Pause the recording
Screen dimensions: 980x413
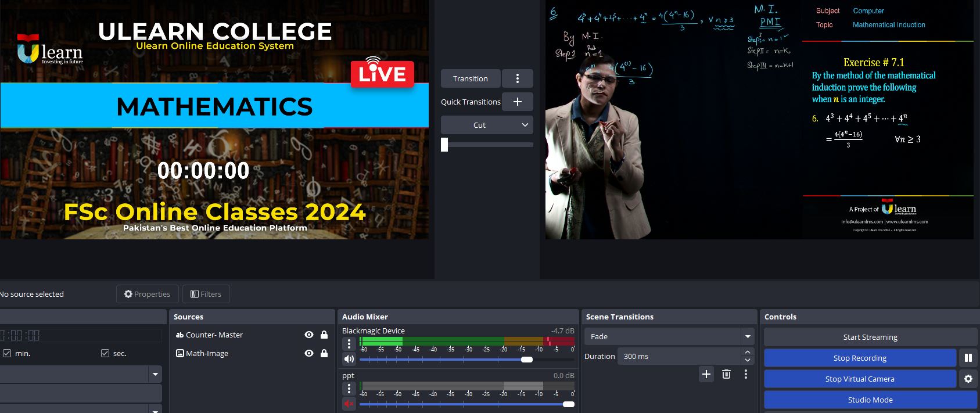[x=968, y=358]
